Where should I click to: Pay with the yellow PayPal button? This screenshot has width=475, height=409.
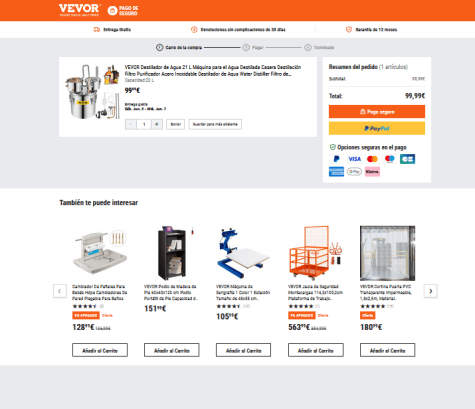[x=377, y=128]
